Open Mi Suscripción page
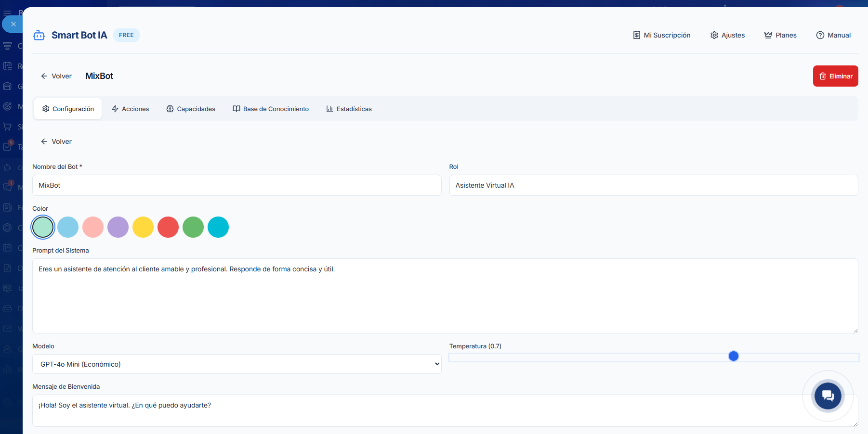868x434 pixels. coord(661,35)
